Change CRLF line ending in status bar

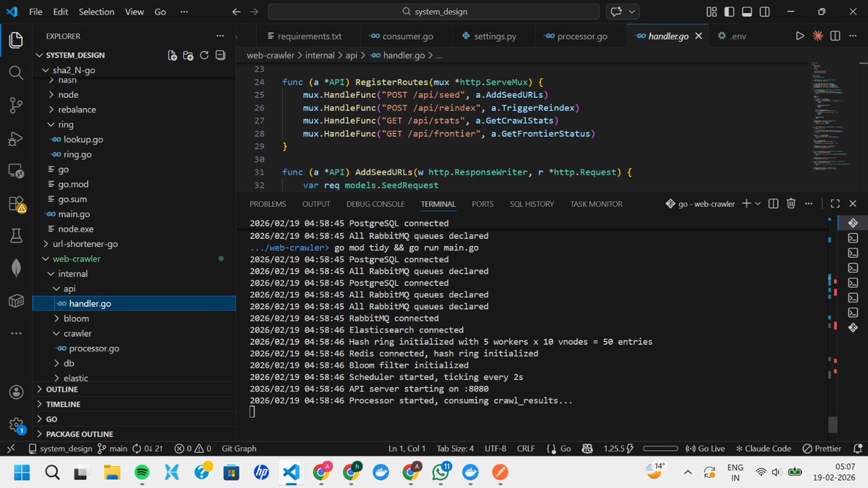[526, 449]
